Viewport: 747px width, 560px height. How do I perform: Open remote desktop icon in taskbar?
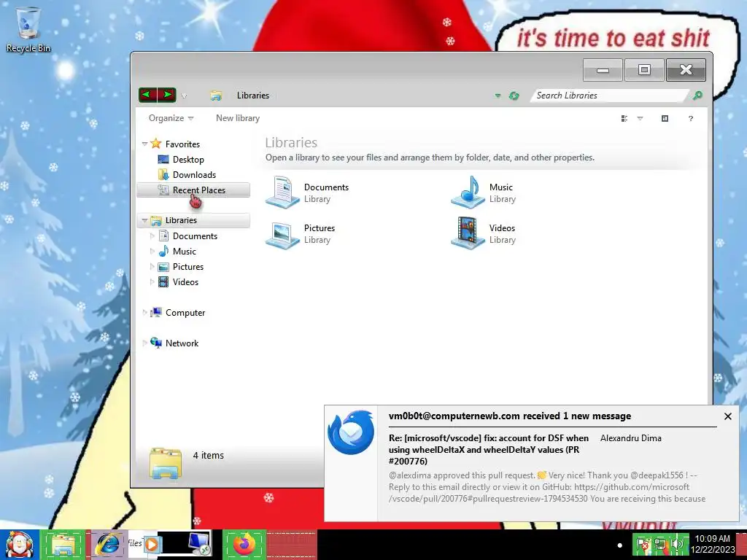point(198,544)
